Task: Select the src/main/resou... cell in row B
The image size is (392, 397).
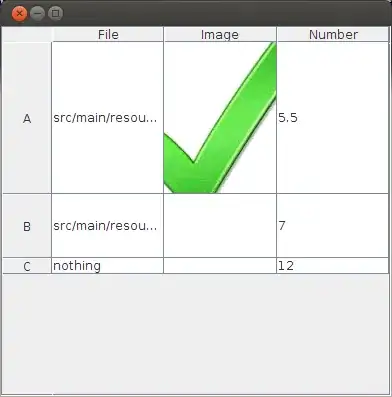Action: [x=108, y=226]
